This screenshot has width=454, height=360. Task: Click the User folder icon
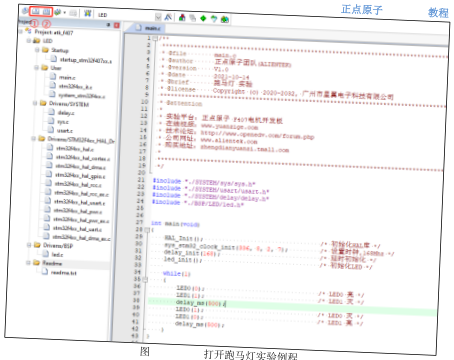point(44,68)
